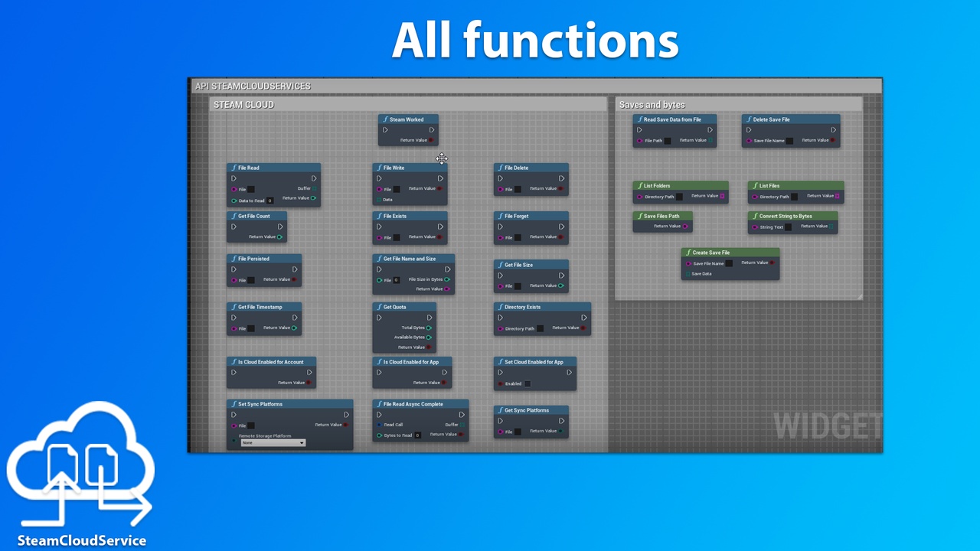
Task: Select the File Exists node header
Action: 410,216
